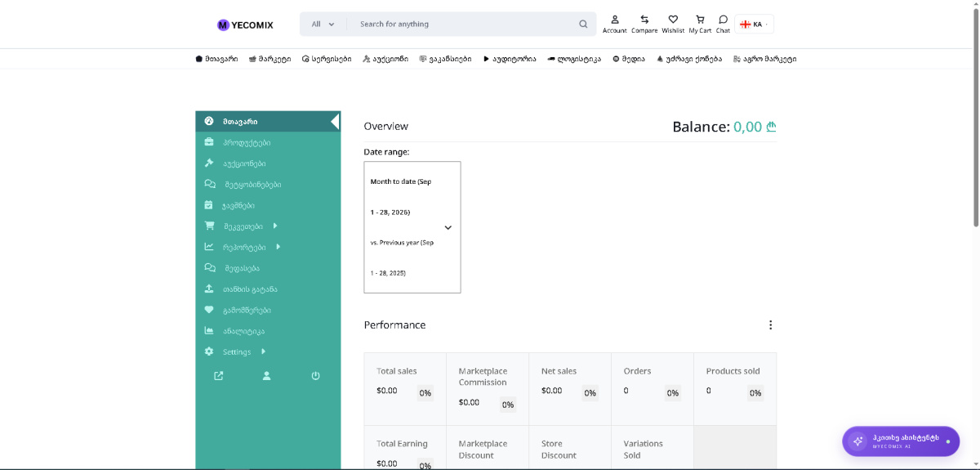Click the Variations Sold card
980x470 pixels.
coord(653,448)
